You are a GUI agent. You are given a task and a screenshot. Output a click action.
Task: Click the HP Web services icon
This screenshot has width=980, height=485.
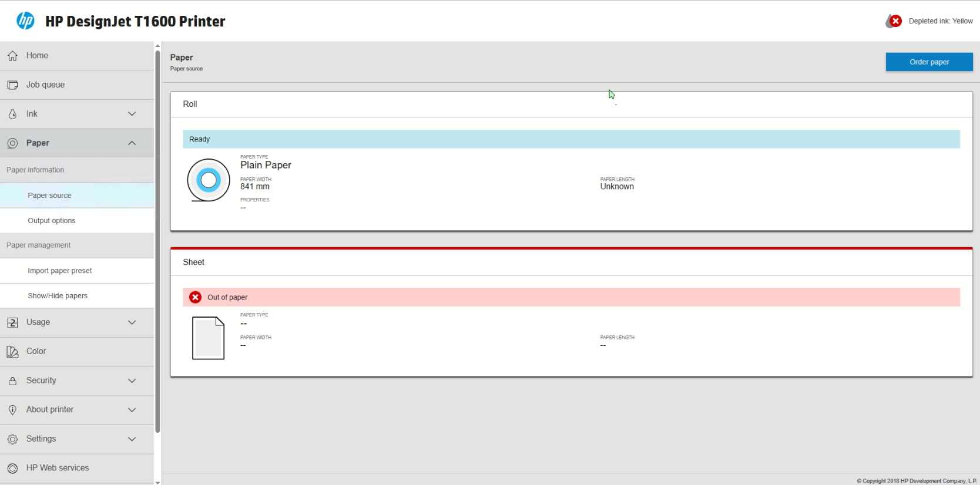[12, 469]
